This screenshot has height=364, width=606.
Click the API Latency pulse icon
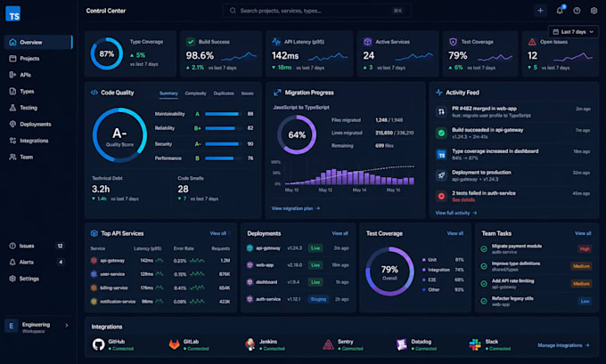[x=276, y=42]
